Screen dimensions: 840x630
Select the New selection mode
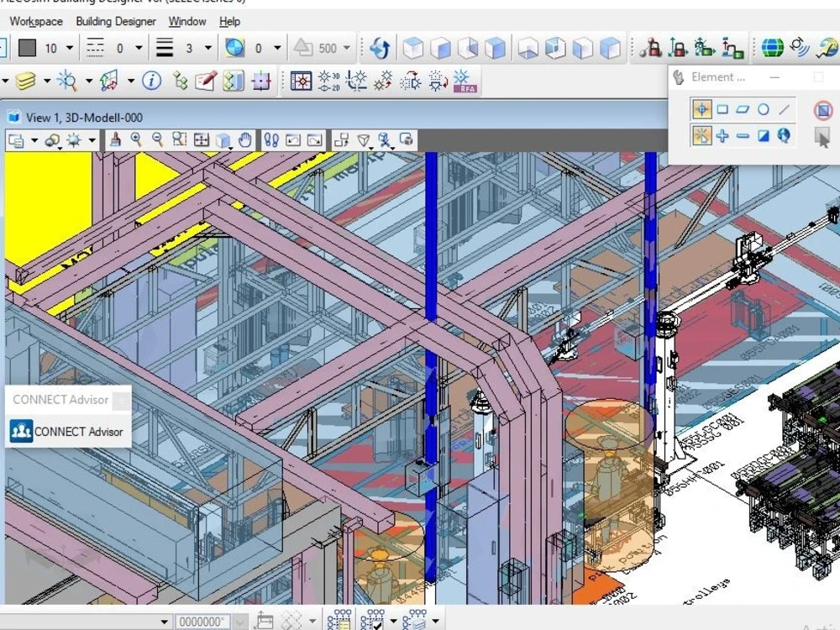point(701,135)
